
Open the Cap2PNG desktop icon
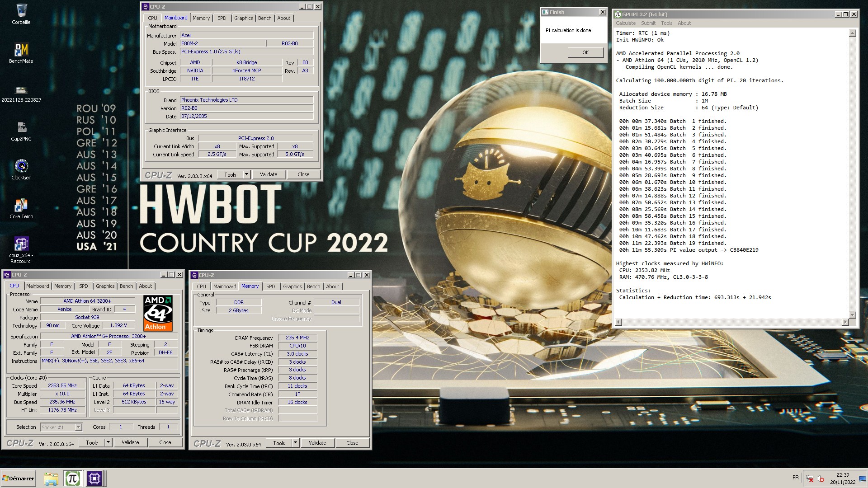coord(21,131)
